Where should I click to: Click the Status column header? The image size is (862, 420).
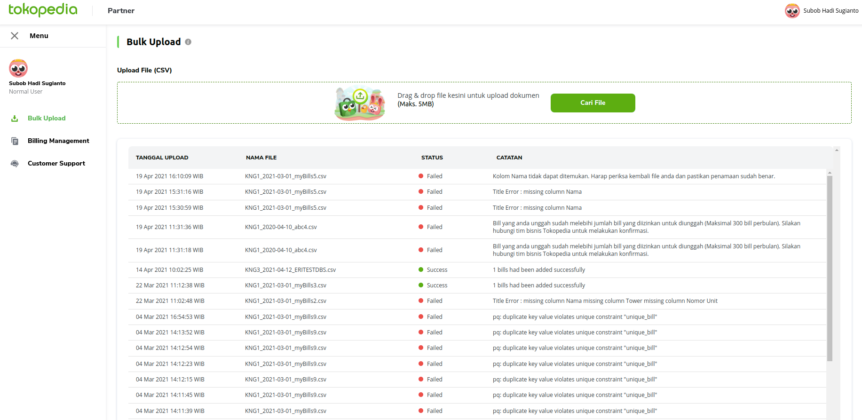[x=432, y=157]
